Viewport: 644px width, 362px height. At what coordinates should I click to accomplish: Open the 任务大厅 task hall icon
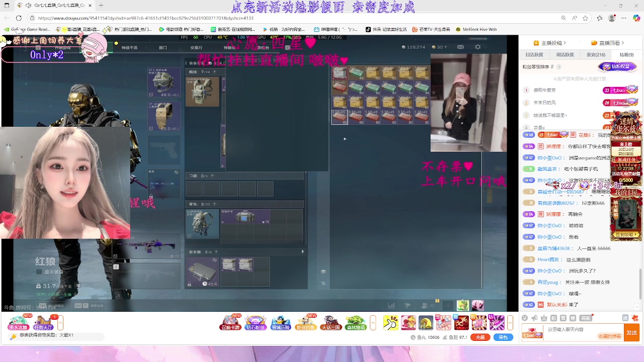43,322
